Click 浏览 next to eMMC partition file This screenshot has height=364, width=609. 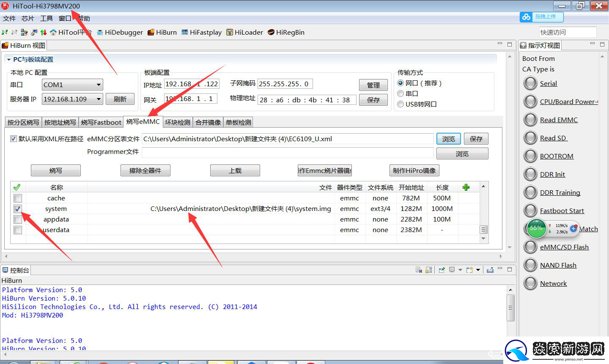[x=449, y=139]
